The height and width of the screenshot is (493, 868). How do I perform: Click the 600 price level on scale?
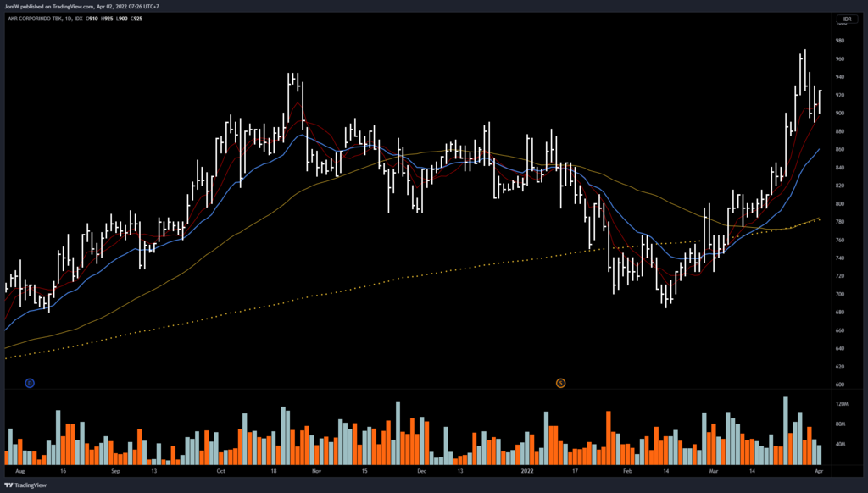840,385
